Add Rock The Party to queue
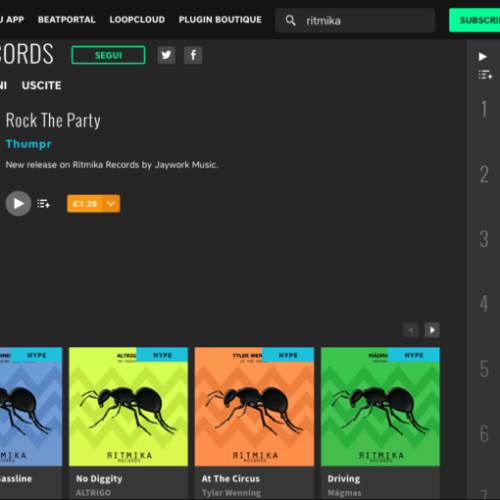 click(x=43, y=203)
